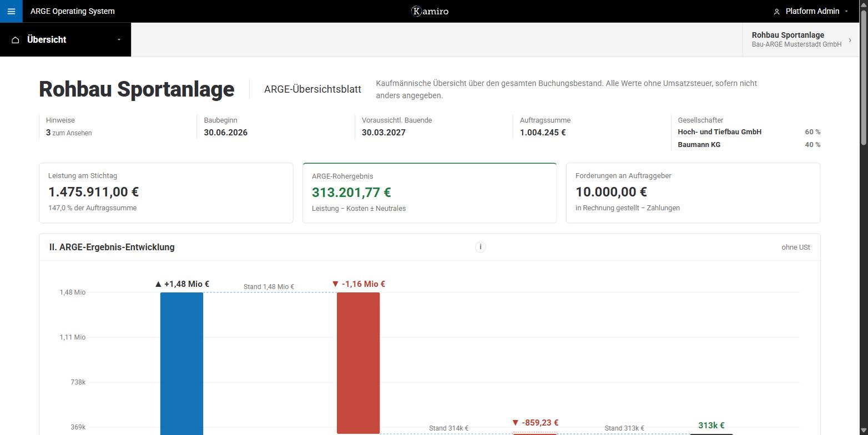
Task: Click the green 313k € chart label
Action: pos(711,426)
